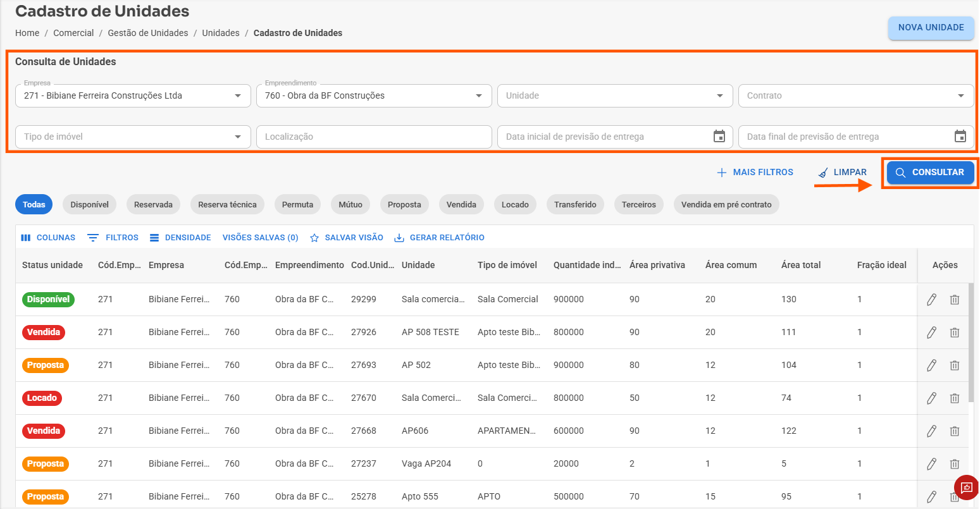
Task: Edit the unit with code 27670
Action: point(931,398)
